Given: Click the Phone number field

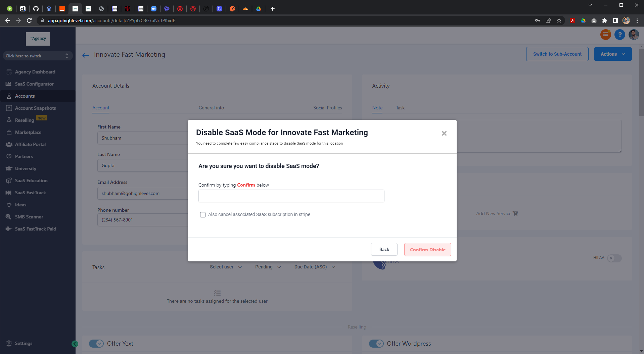Looking at the screenshot, I should [143, 220].
